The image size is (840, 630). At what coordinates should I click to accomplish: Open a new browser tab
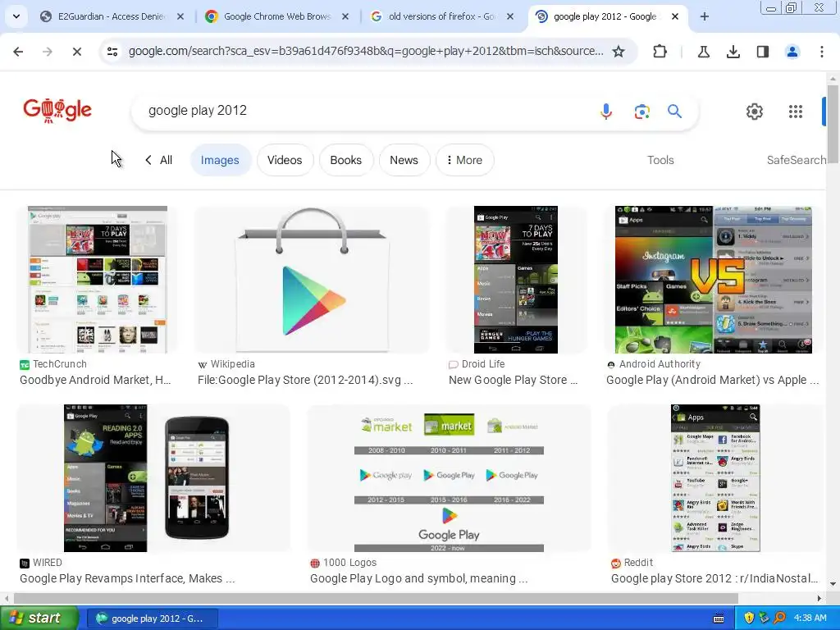705,16
